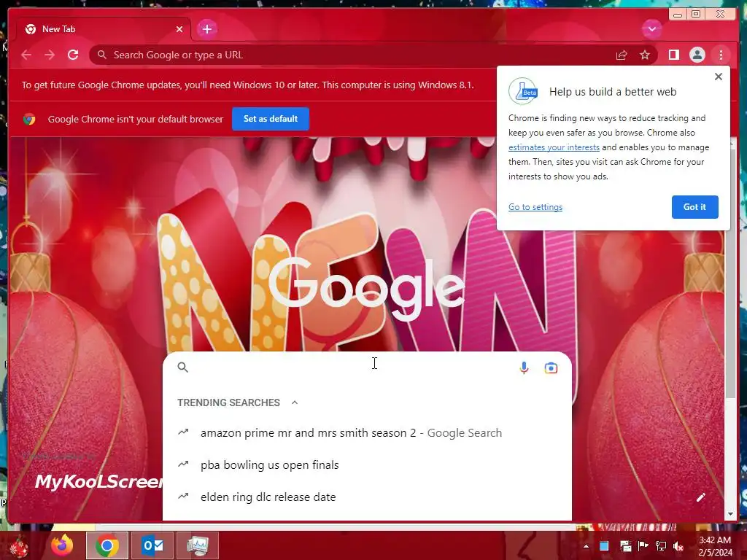Reload the current page
Screen dimensions: 747x560
(73, 55)
